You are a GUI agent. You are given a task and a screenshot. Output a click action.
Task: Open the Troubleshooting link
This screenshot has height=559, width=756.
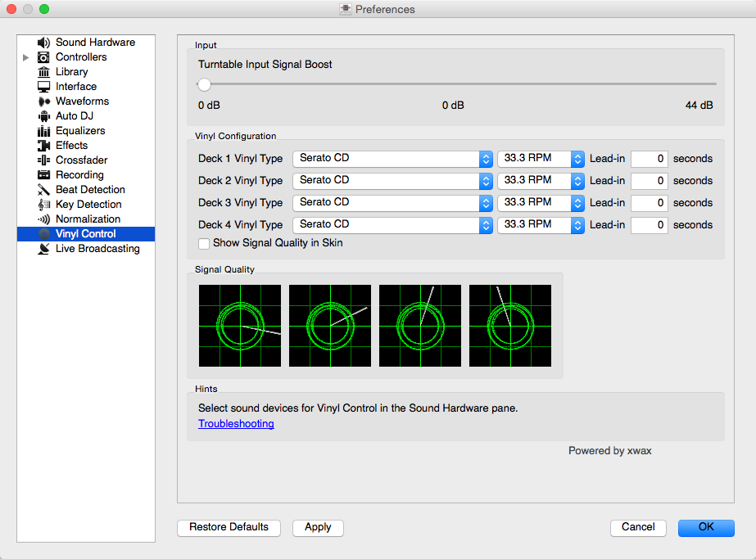pyautogui.click(x=236, y=424)
